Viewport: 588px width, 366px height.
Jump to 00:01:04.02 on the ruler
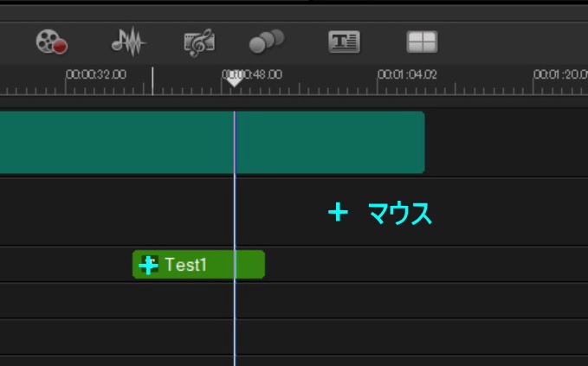tap(407, 75)
